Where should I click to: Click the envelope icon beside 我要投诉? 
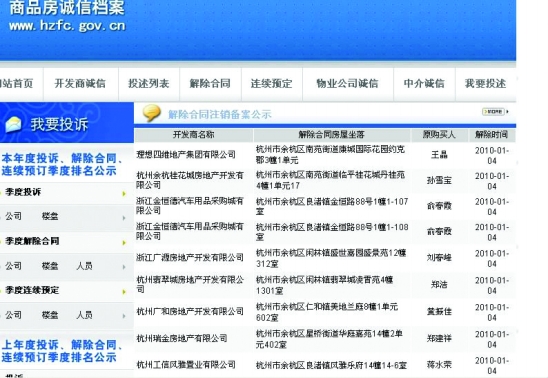13,125
